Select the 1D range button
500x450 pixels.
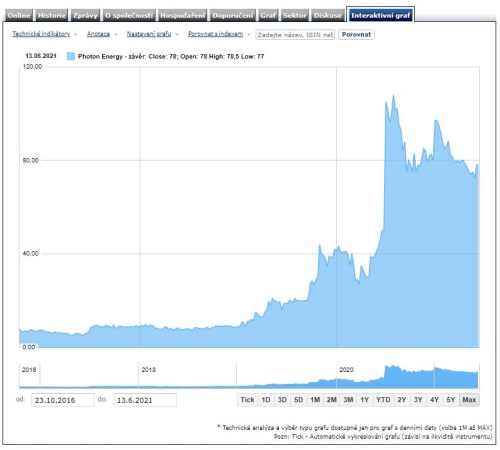pyautogui.click(x=266, y=400)
